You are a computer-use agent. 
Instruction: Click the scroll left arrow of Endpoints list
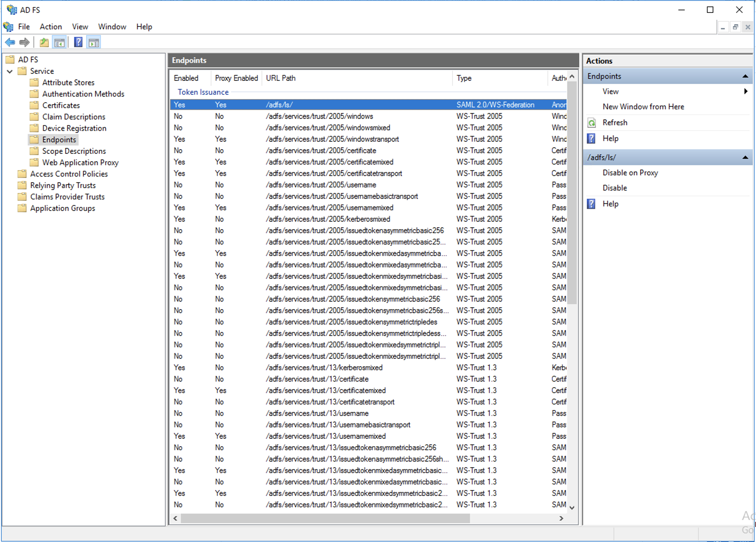[175, 519]
